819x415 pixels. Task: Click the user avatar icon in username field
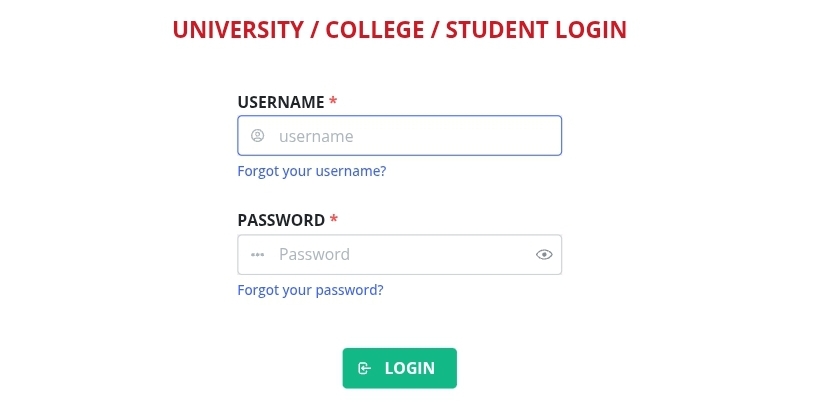(257, 136)
